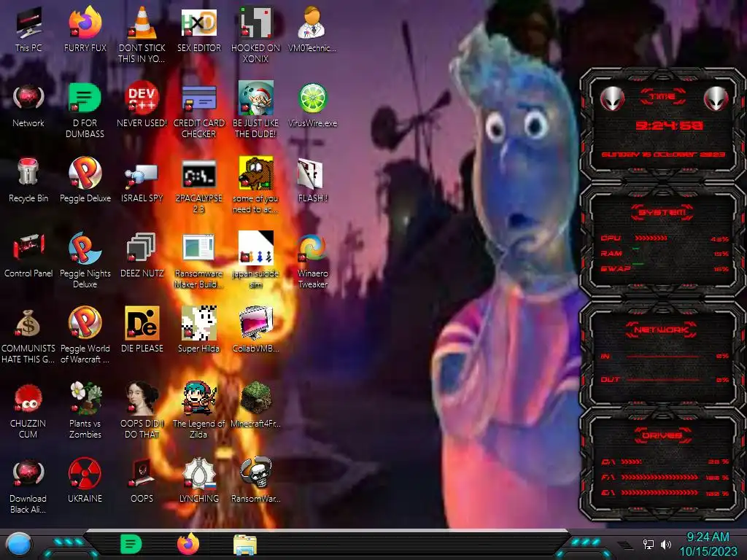The width and height of the screenshot is (747, 560).
Task: Click the network status tray icon
Action: pyautogui.click(x=649, y=544)
